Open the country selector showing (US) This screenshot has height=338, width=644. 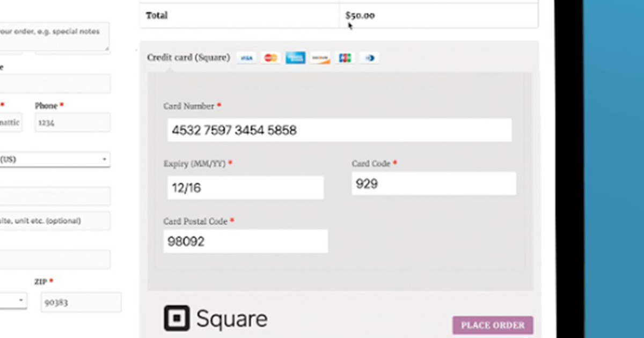(x=54, y=159)
